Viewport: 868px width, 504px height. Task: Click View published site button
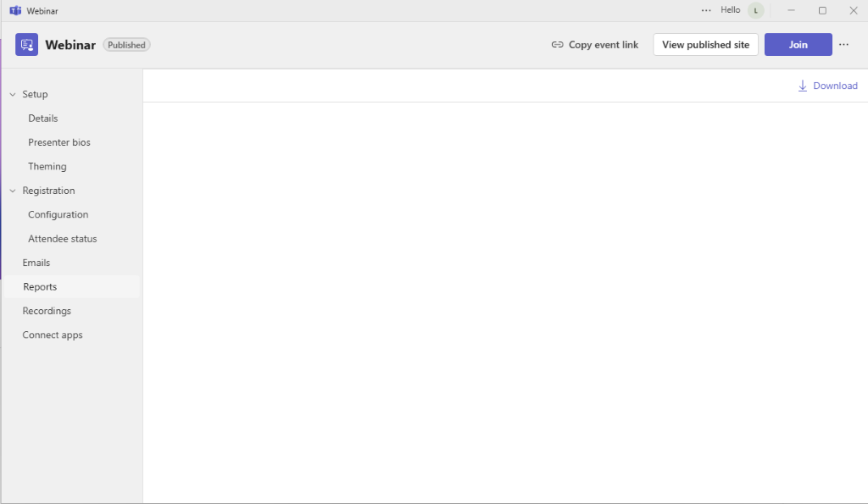point(706,45)
